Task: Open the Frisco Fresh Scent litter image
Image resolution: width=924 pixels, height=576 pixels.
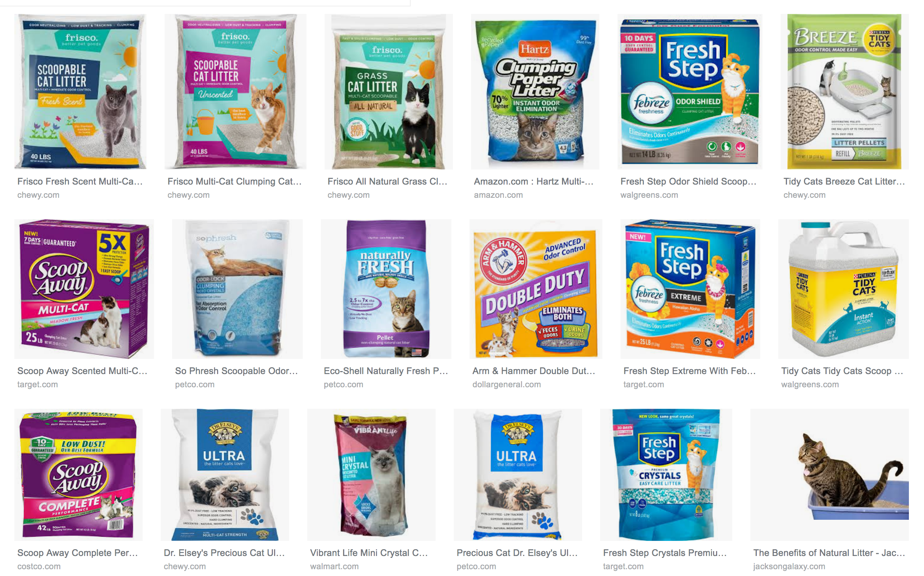Action: [80, 91]
